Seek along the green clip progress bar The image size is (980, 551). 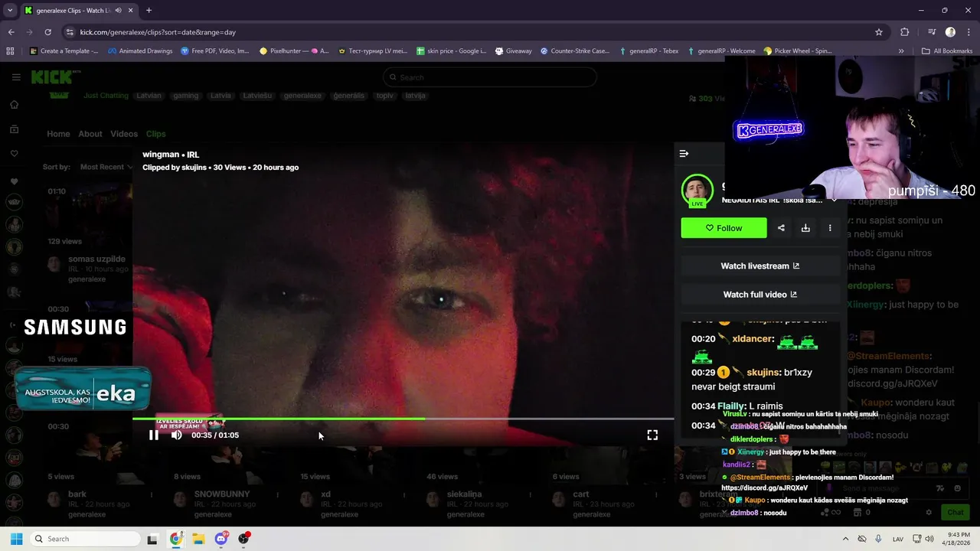point(403,419)
